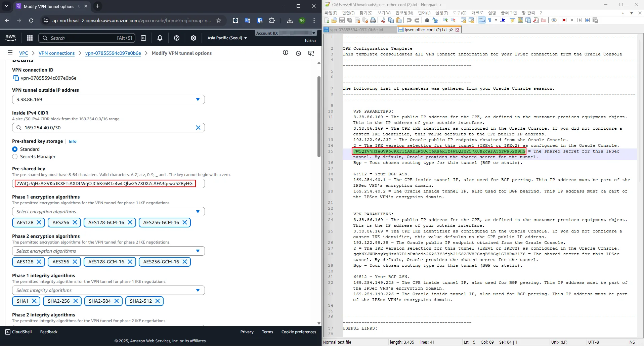This screenshot has width=644, height=346.
Task: Click Save All icon in Notepad++ toolbar
Action: click(x=350, y=20)
